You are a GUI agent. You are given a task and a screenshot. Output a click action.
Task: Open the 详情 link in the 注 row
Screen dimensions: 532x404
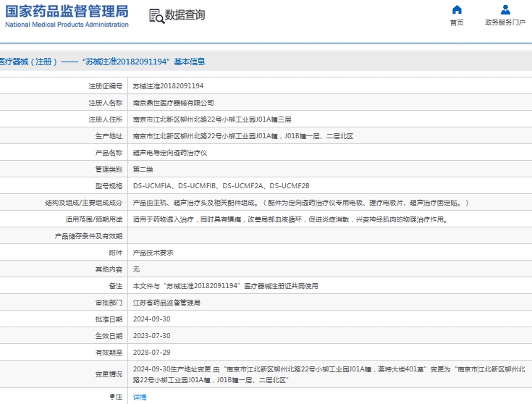[x=140, y=397]
